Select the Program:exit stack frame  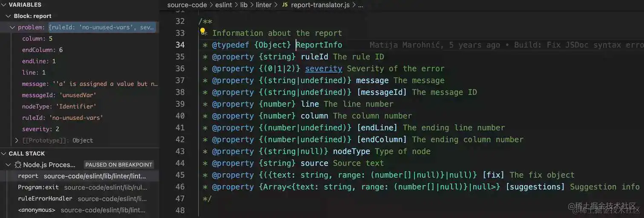80,187
